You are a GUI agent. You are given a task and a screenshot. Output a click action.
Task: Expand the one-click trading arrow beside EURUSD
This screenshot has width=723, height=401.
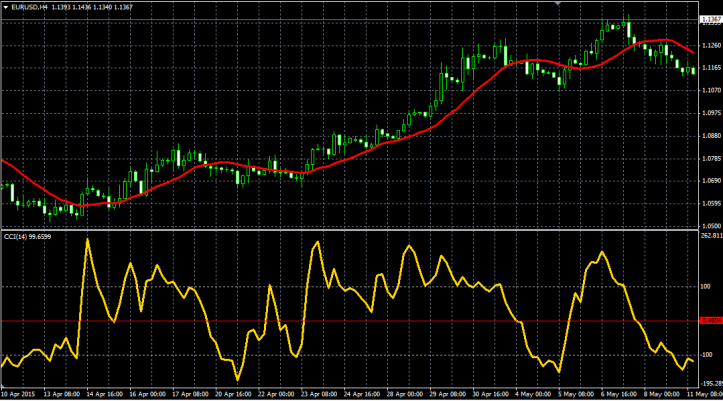[x=6, y=7]
